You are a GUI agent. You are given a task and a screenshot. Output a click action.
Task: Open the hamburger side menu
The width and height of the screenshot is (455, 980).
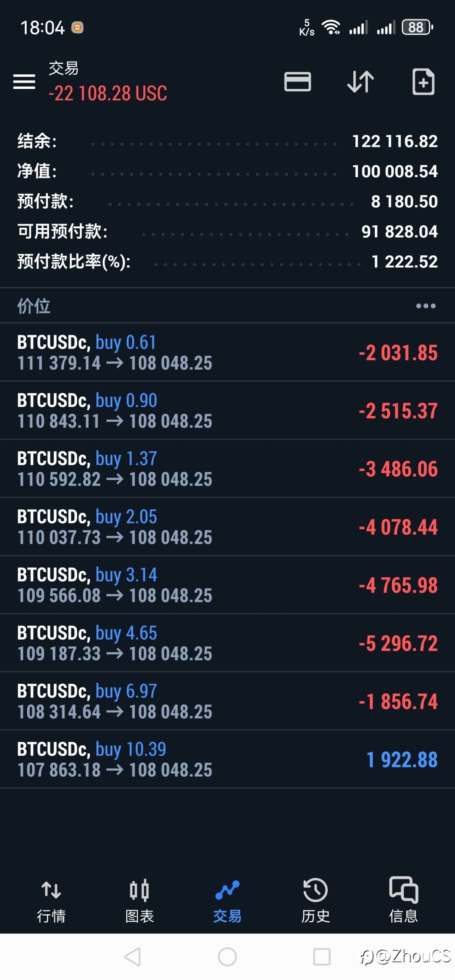(x=24, y=82)
